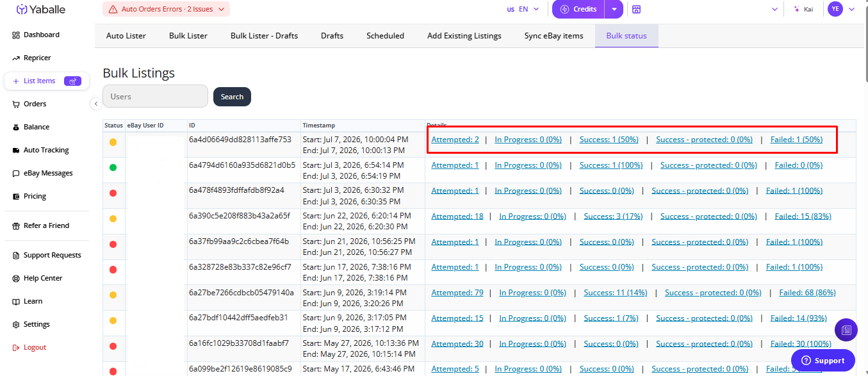
Task: Collapse the sidebar with the arrow handle
Action: point(95,103)
